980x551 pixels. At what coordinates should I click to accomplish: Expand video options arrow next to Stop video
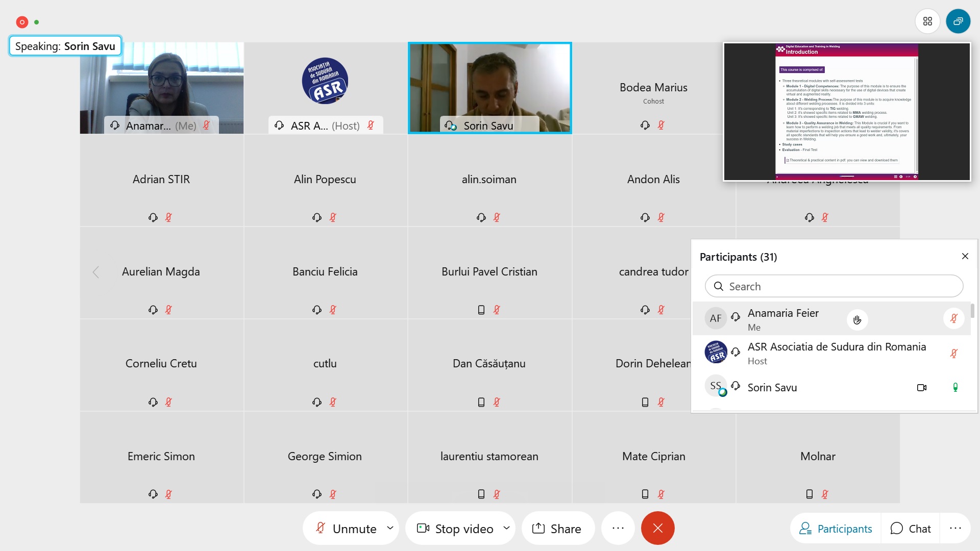tap(506, 528)
